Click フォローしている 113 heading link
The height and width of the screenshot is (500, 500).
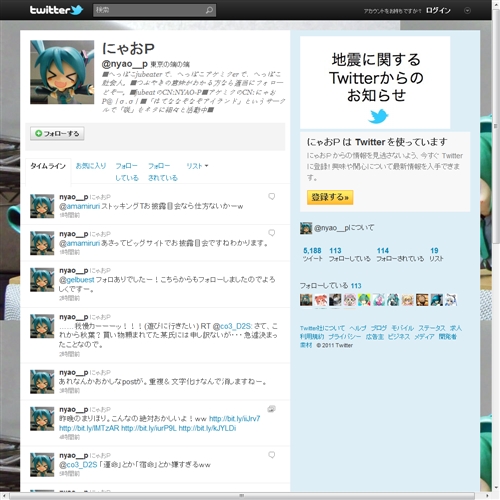(x=330, y=286)
